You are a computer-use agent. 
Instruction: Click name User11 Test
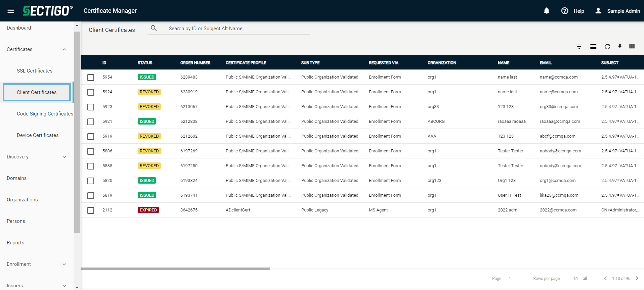[x=509, y=195]
